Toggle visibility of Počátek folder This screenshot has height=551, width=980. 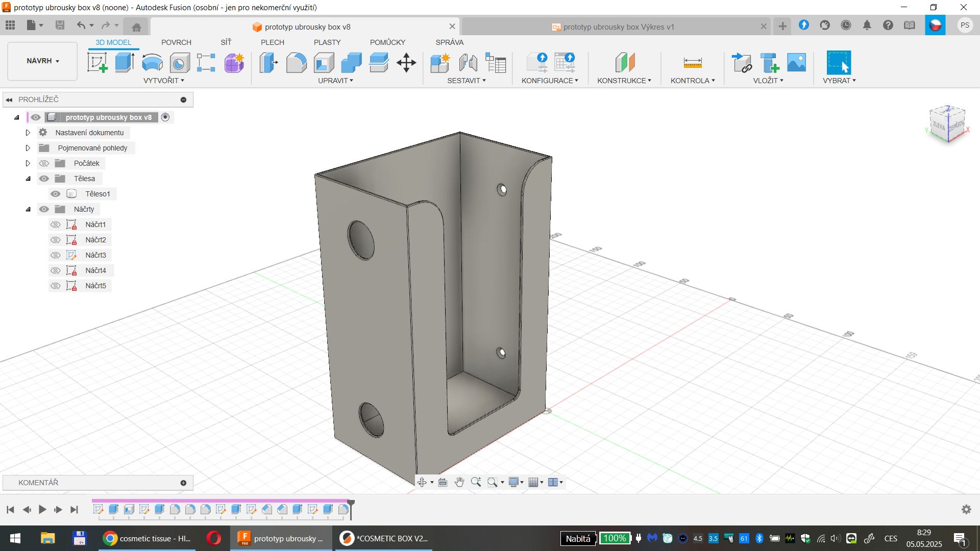44,163
